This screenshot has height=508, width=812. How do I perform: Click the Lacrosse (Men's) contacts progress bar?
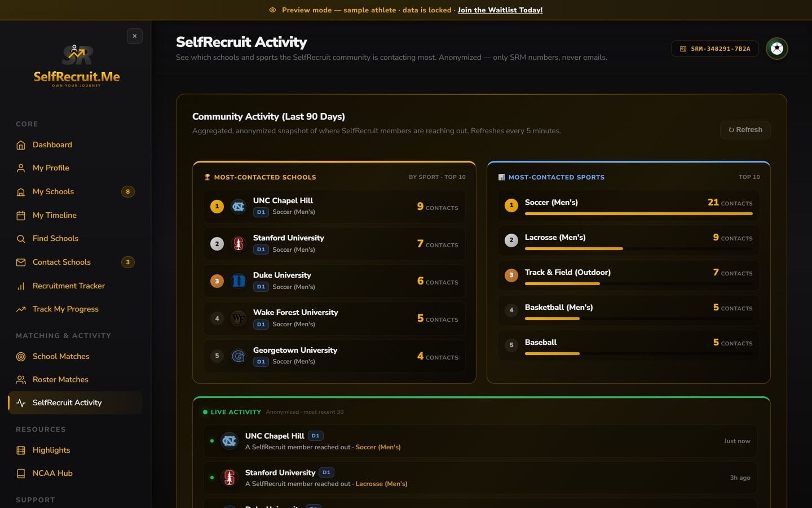point(638,249)
